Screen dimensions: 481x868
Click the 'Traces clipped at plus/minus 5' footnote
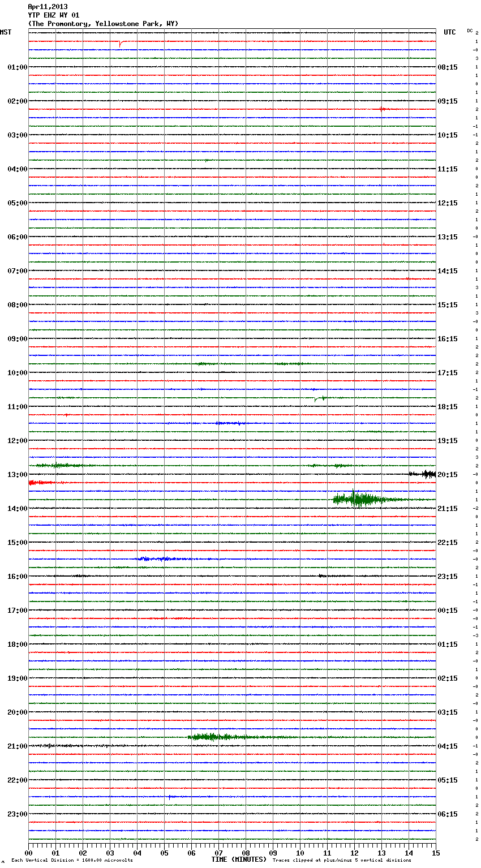(x=342, y=860)
